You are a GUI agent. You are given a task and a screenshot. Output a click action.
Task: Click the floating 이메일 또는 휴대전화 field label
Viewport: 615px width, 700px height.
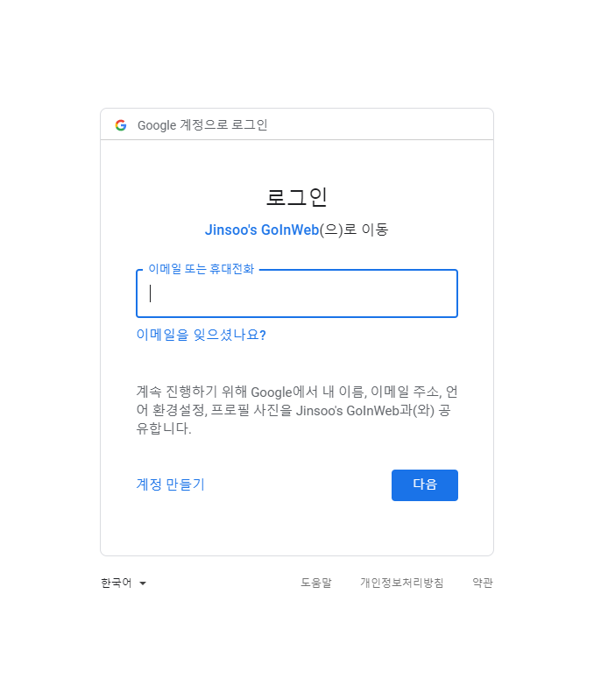[x=201, y=269]
